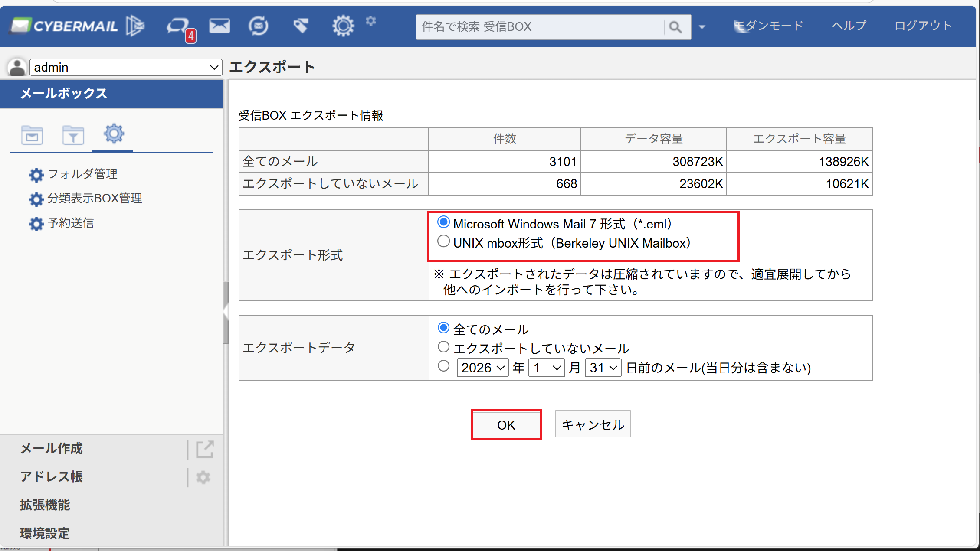The height and width of the screenshot is (551, 980).
Task: Open the tag icon in the toolbar
Action: pyautogui.click(x=301, y=26)
